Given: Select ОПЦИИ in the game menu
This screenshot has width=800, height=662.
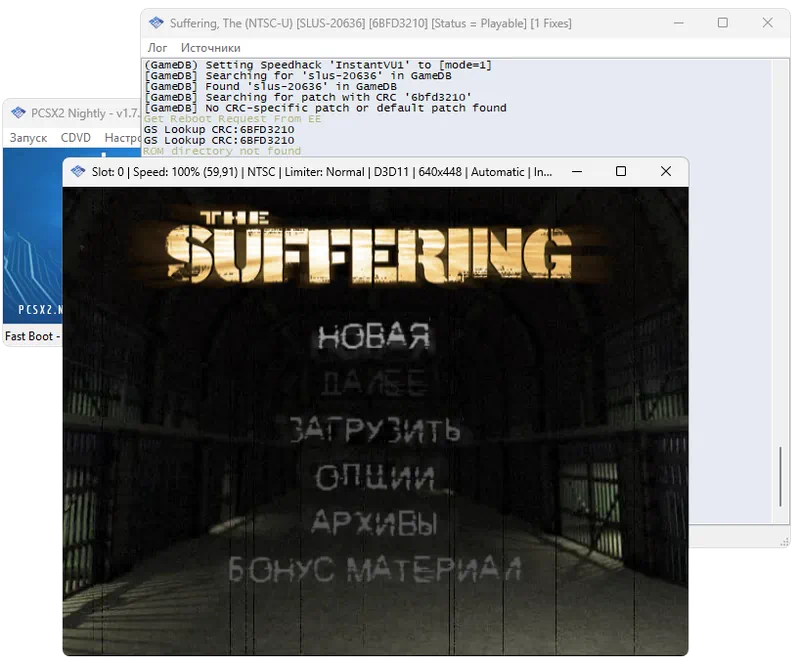Looking at the screenshot, I should (x=375, y=477).
